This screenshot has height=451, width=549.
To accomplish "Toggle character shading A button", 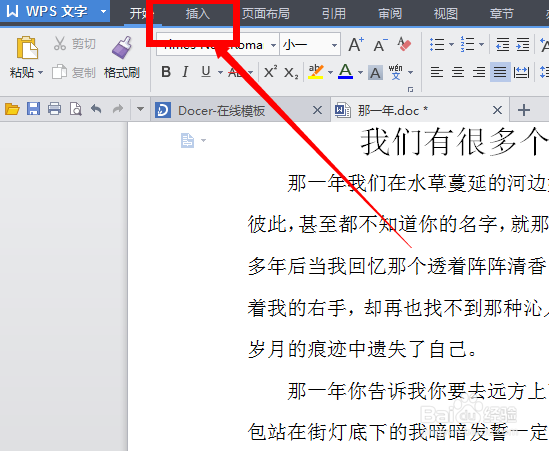I will coord(375,73).
